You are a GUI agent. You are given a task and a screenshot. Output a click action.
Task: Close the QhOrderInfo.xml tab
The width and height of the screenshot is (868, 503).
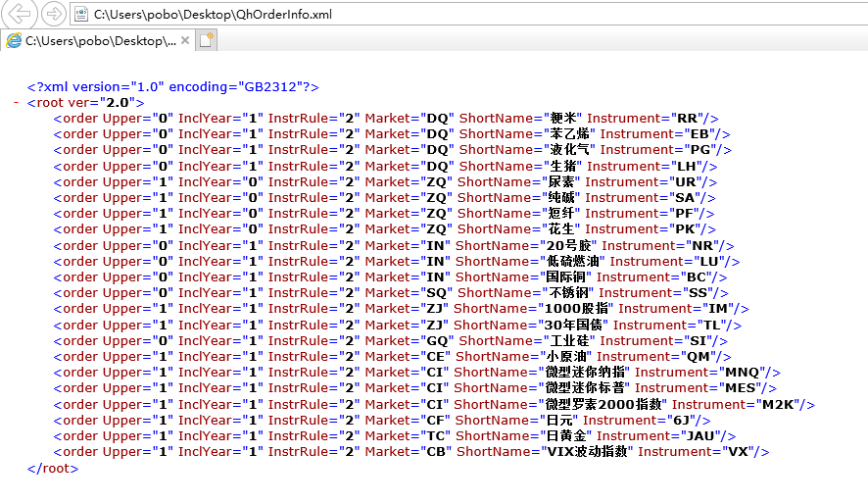[x=184, y=41]
